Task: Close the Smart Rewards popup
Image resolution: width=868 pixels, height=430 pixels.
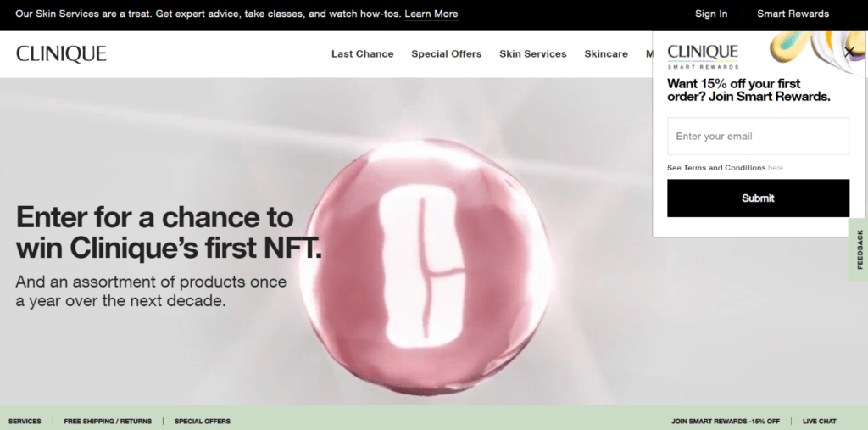Action: [849, 52]
